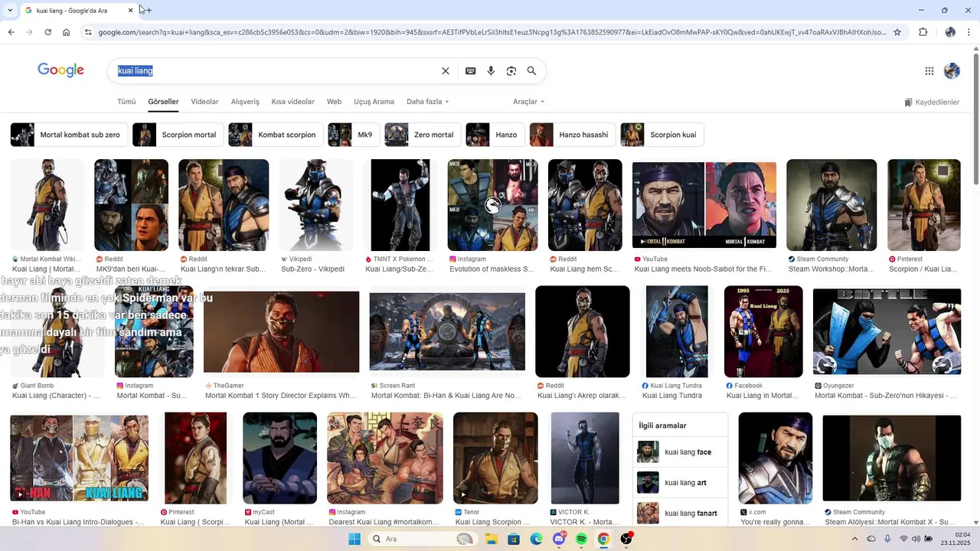Open the browser home page
Image resolution: width=980 pixels, height=551 pixels.
(x=67, y=32)
